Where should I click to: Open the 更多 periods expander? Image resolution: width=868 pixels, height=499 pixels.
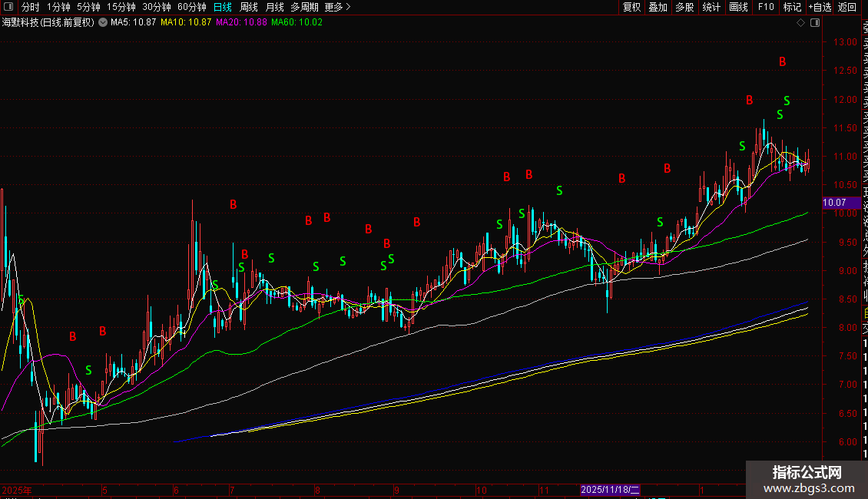pyautogui.click(x=337, y=7)
